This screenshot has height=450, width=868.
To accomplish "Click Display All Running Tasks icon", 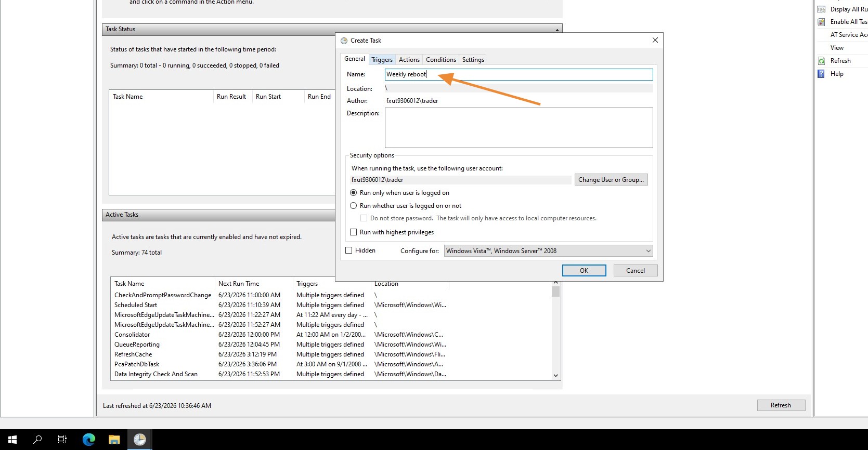I will pyautogui.click(x=821, y=9).
